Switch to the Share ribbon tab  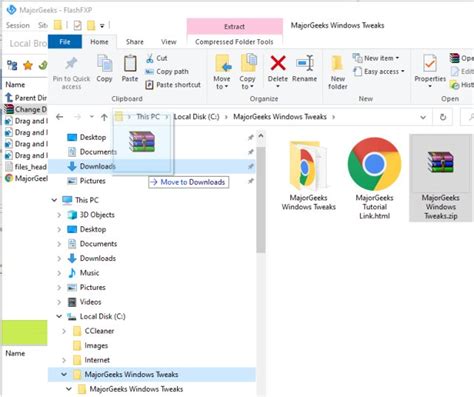coord(135,42)
